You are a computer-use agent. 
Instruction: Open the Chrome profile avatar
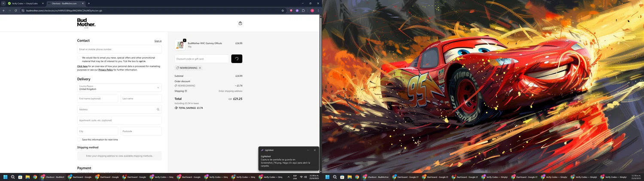point(312,10)
